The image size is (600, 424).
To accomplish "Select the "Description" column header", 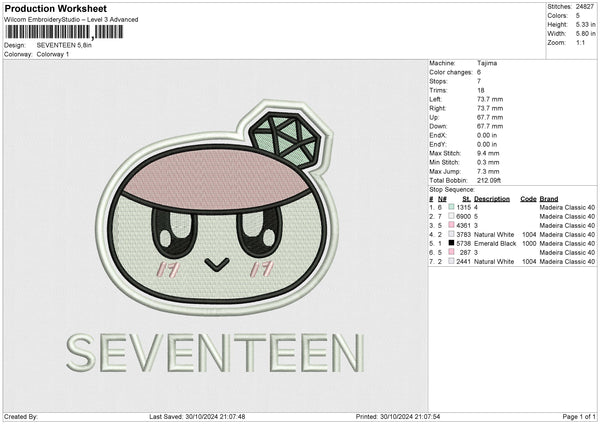I will (492, 199).
